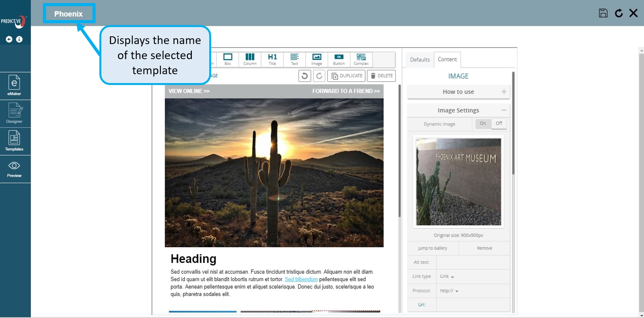This screenshot has height=318, width=644.
Task: Open Preview with the eye icon
Action: pyautogui.click(x=14, y=169)
